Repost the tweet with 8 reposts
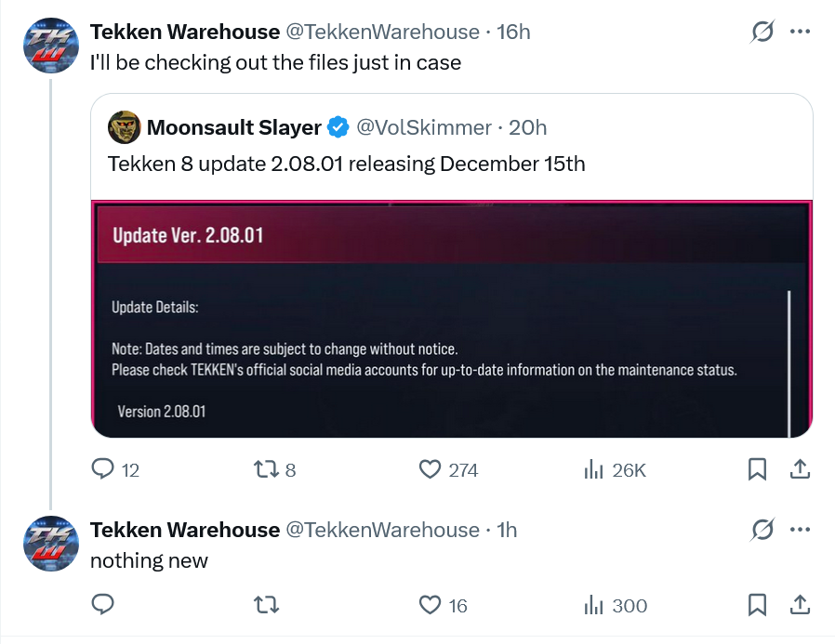Viewport: 835px width, 644px height. click(x=266, y=469)
